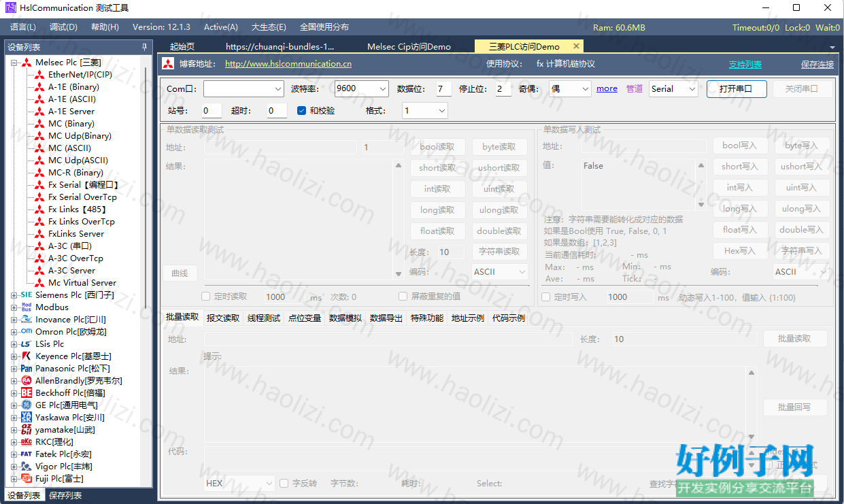Toggle 字反转 checkbox
The image size is (844, 504).
pos(284,484)
